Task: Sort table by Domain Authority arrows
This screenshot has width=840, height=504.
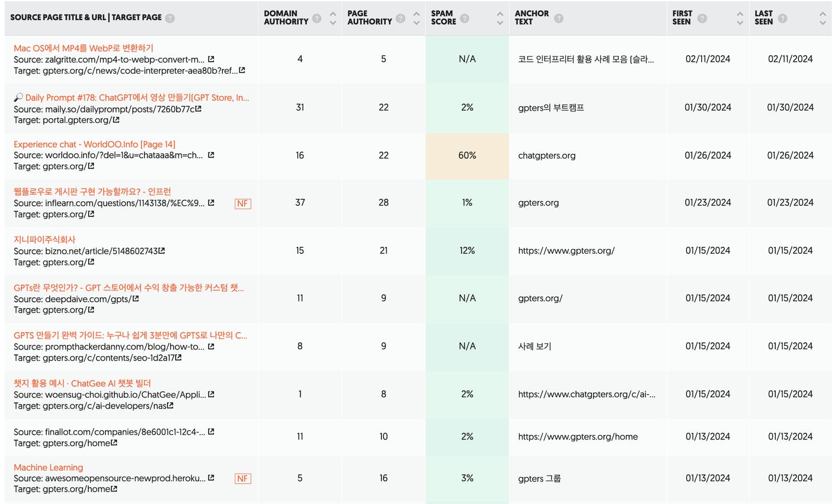Action: (x=333, y=18)
